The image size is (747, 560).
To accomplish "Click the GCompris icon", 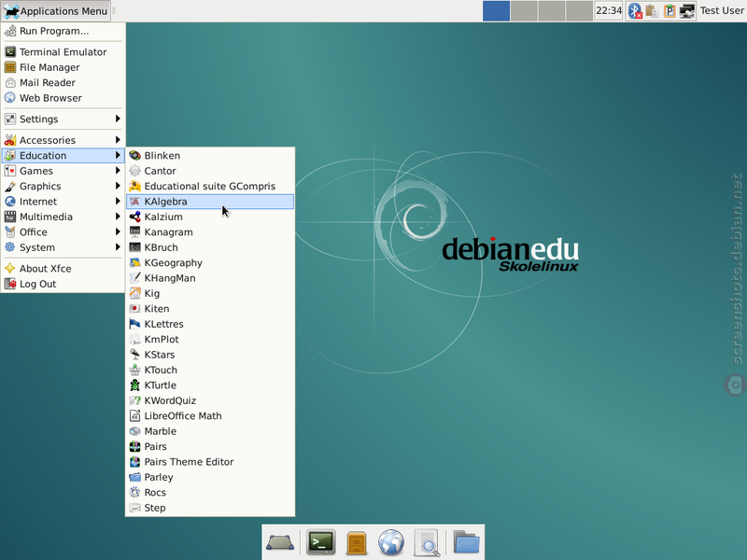I will (x=134, y=186).
